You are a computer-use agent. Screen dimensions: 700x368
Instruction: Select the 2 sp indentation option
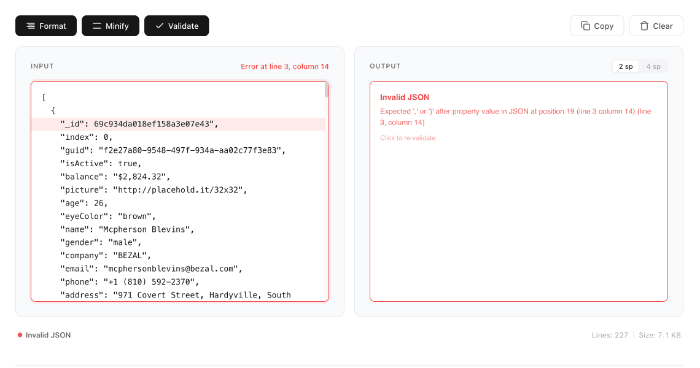625,67
